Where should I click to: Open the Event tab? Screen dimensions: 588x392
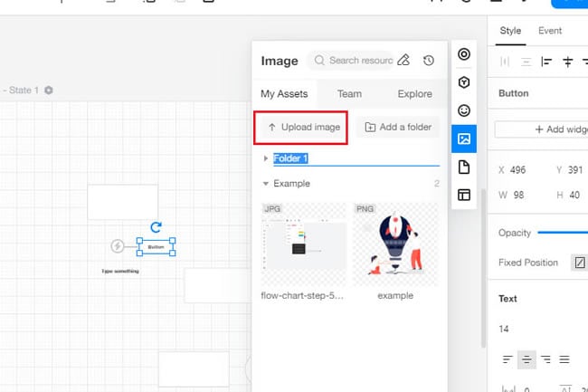[550, 31]
